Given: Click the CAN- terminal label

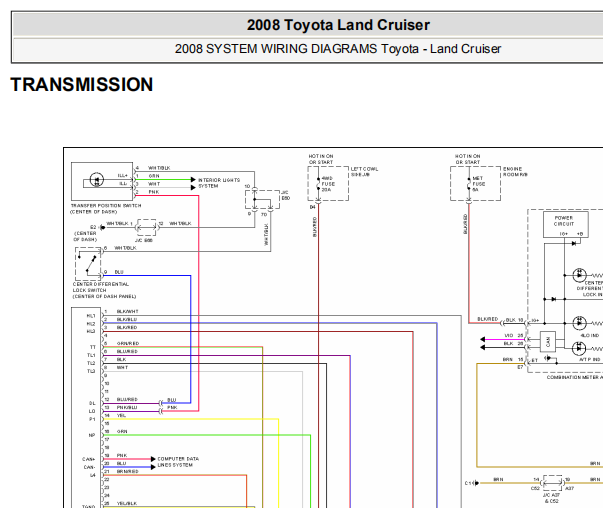Looking at the screenshot, I should click(89, 467).
